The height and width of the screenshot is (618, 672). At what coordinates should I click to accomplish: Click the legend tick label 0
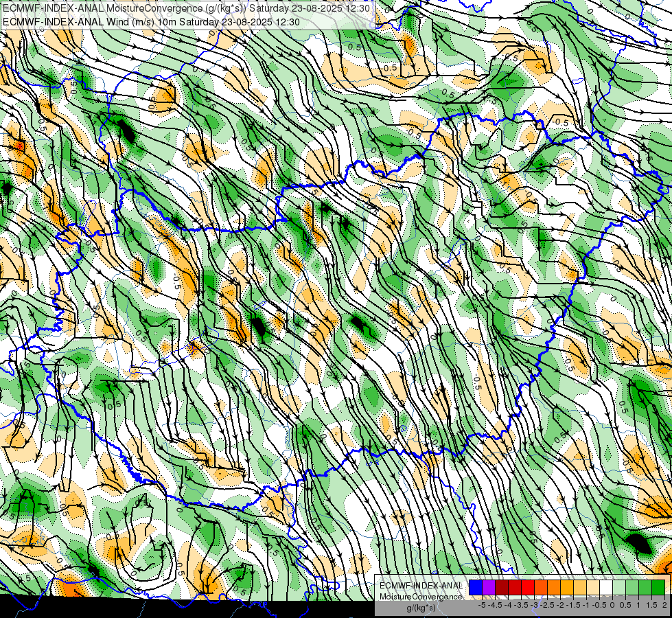[612, 605]
